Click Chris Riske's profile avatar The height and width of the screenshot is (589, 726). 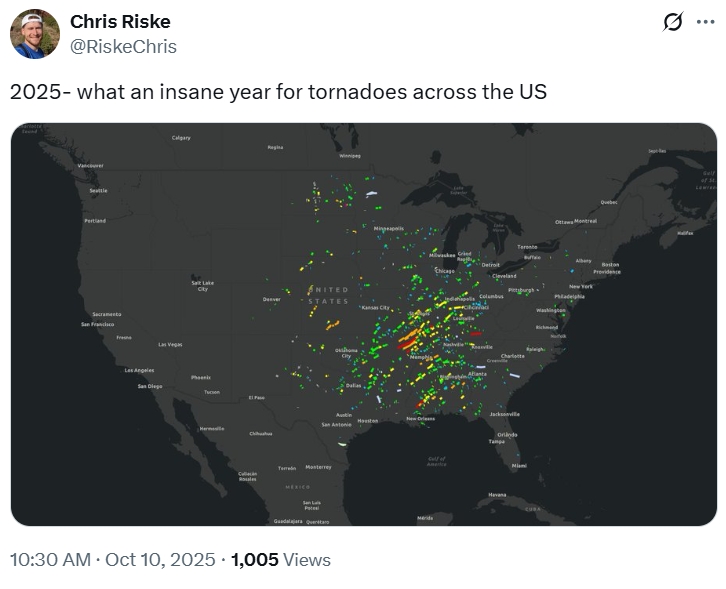34,34
